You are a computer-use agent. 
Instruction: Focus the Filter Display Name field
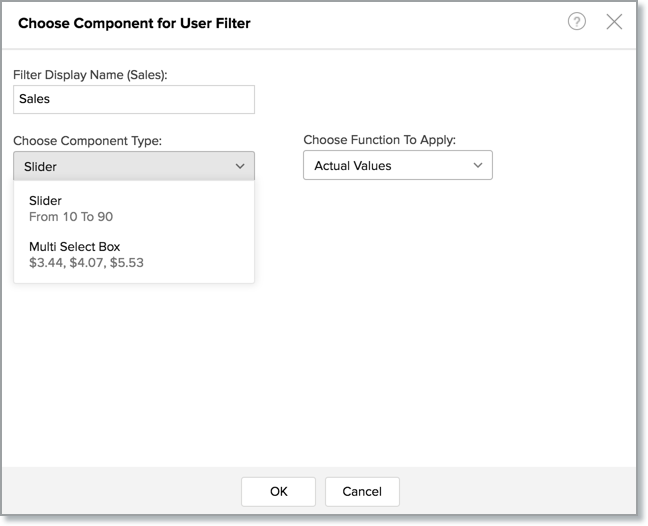pos(134,99)
